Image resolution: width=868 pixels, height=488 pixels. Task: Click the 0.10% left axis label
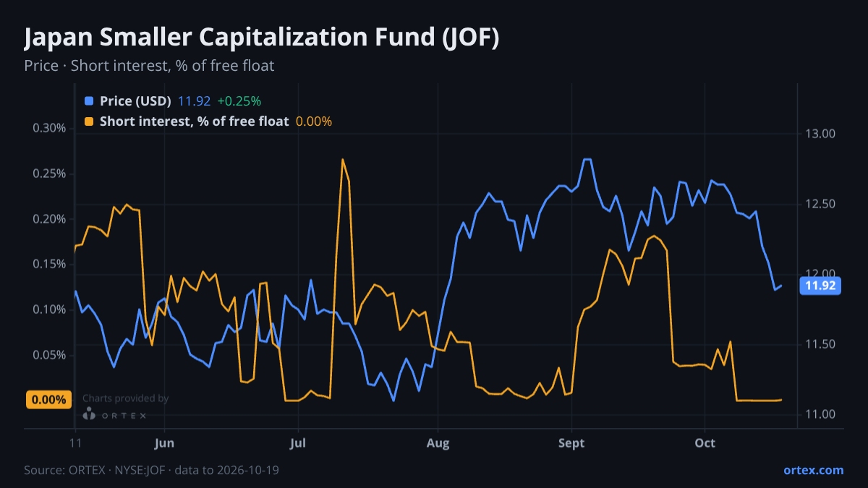click(x=49, y=309)
